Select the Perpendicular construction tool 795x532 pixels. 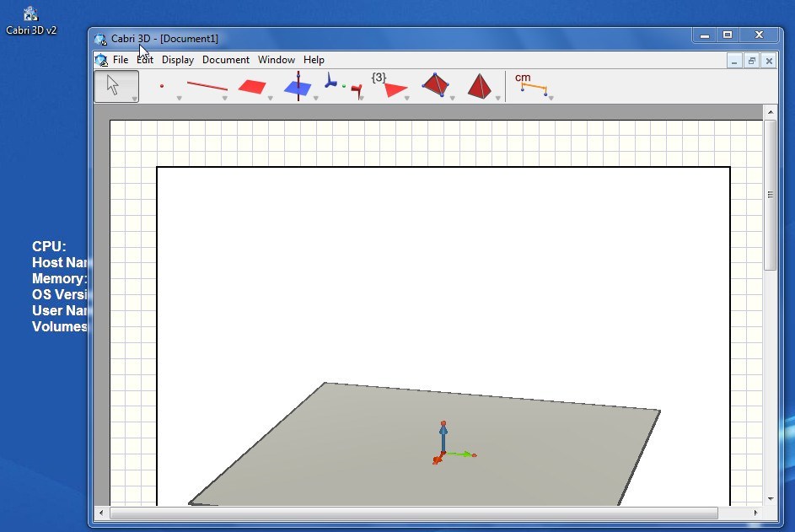pyautogui.click(x=299, y=84)
